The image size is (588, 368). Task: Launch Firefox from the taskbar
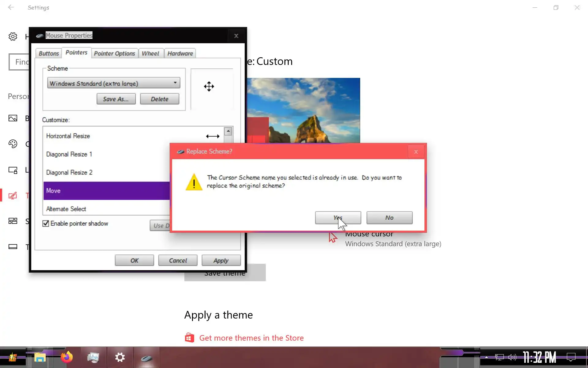click(66, 357)
